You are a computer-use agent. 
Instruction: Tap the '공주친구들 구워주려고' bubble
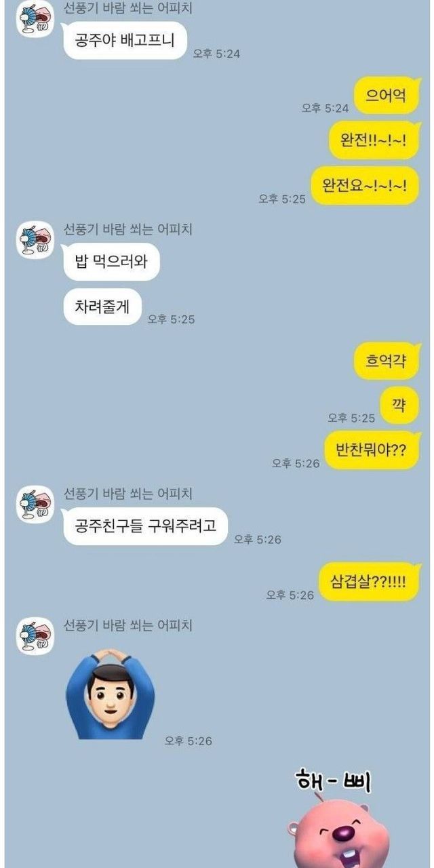point(146,526)
